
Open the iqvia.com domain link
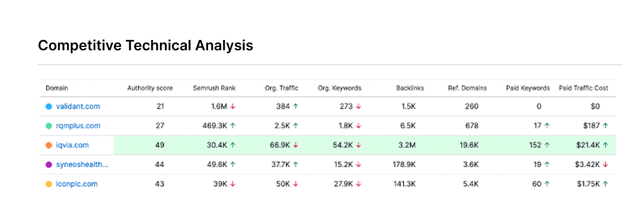pyautogui.click(x=72, y=145)
